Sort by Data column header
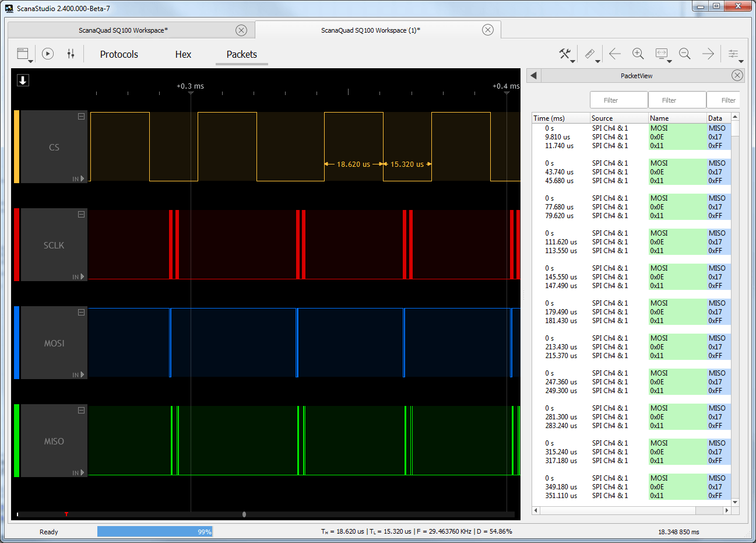 point(719,118)
